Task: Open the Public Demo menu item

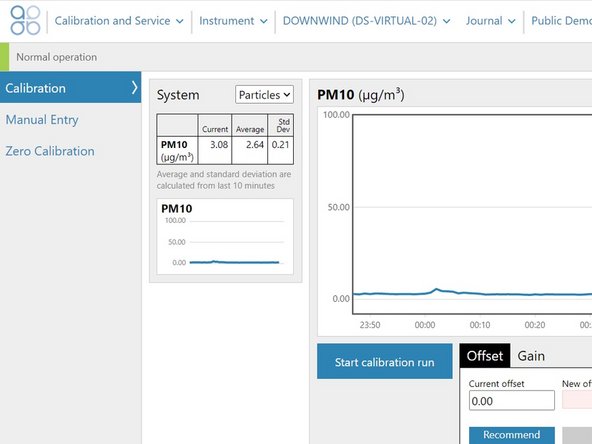Action: (561, 21)
